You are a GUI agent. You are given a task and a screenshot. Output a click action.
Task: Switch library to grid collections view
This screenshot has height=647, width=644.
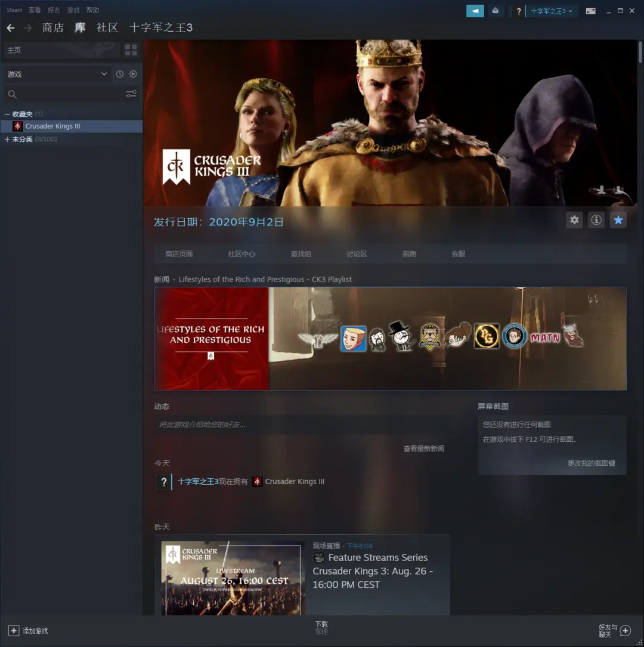[x=131, y=50]
